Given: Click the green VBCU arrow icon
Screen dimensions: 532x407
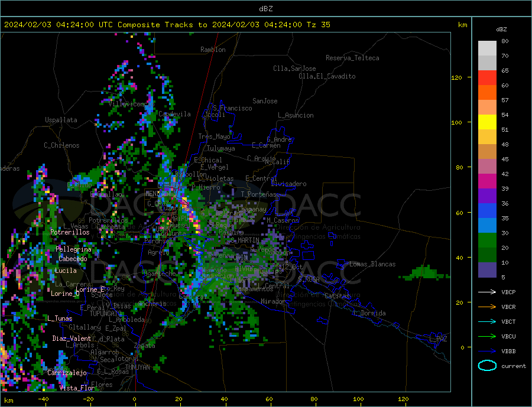Looking at the screenshot, I should click(x=487, y=336).
